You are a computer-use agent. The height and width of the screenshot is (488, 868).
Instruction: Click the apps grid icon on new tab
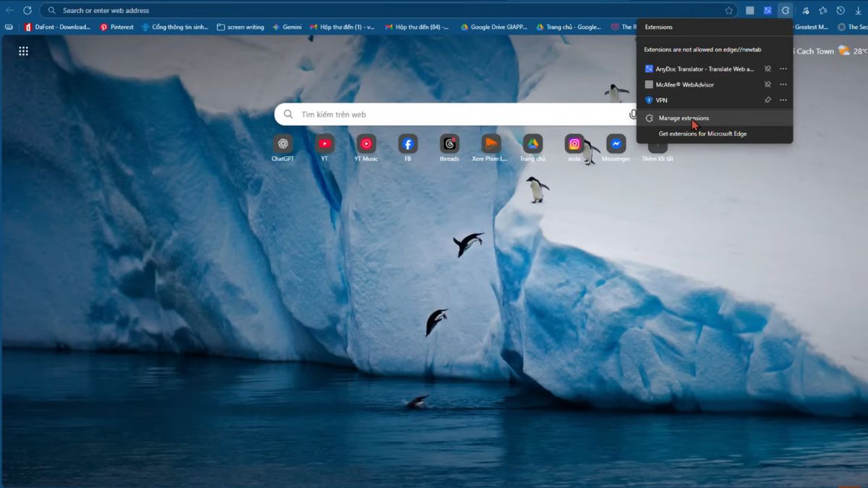[x=23, y=51]
